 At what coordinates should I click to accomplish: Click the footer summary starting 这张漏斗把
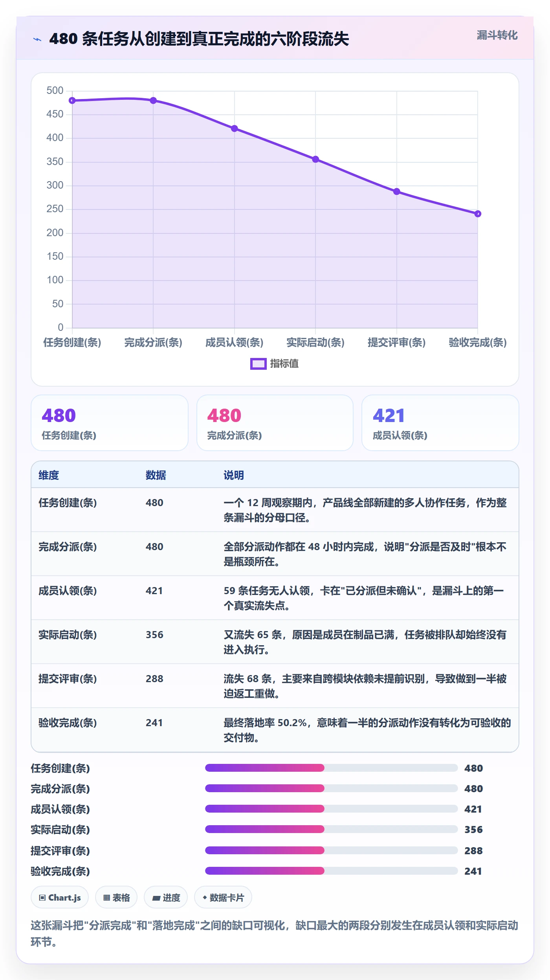click(274, 934)
